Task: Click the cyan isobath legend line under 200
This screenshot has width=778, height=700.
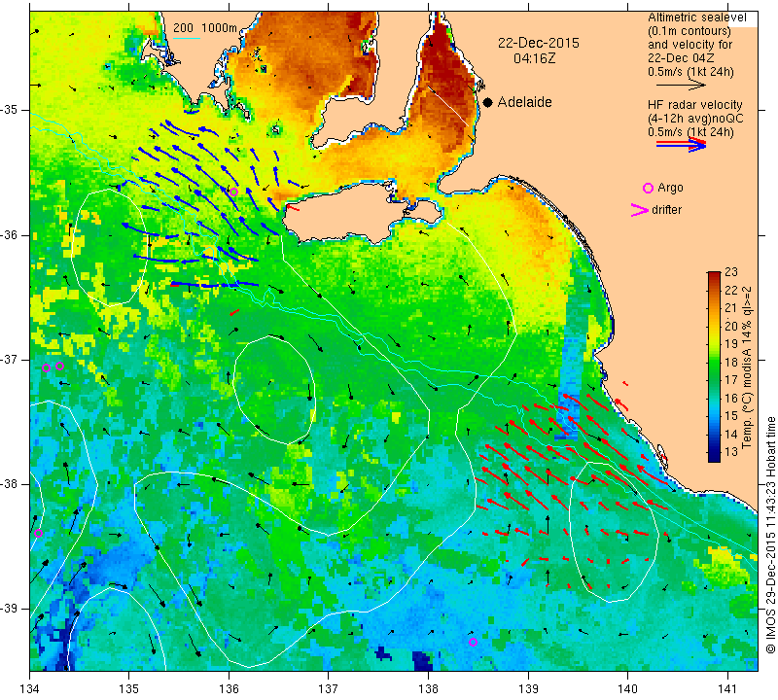Action: click(187, 38)
